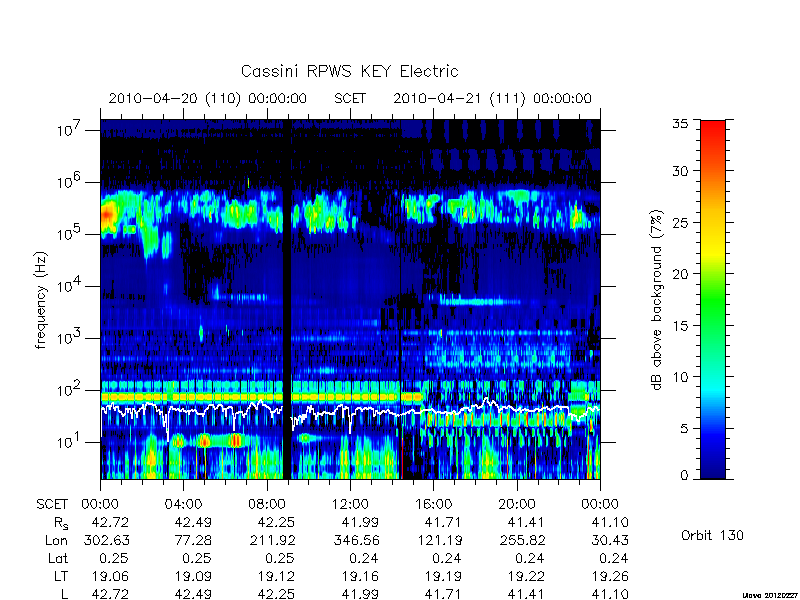Image resolution: width=800 pixels, height=600 pixels.
Task: Click SCET time label '12:00'
Action: point(350,505)
